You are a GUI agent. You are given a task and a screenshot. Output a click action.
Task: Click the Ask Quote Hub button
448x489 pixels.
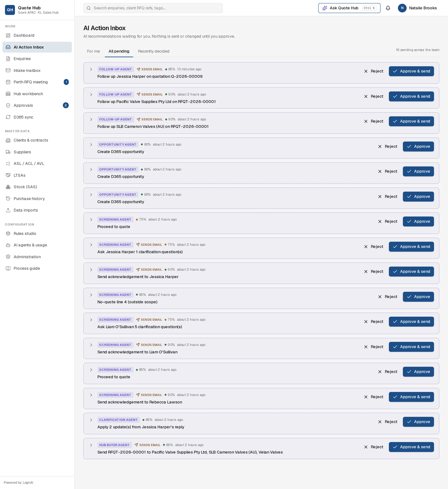point(349,8)
